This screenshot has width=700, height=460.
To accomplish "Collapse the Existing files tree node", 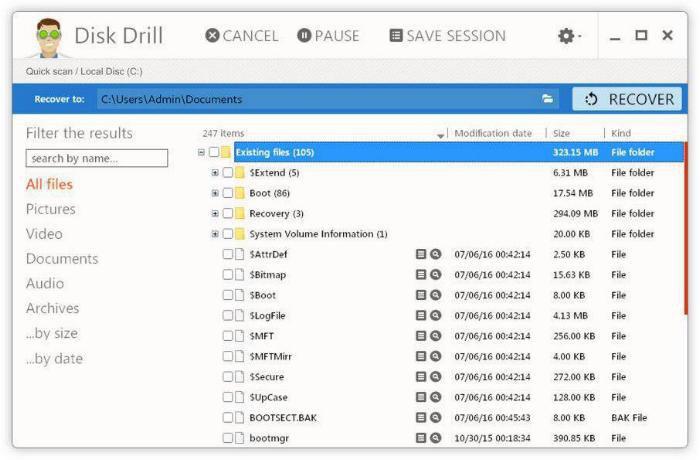I will [x=201, y=152].
